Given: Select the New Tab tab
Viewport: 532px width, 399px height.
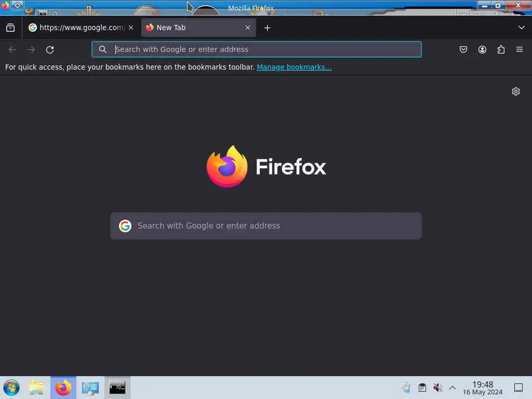Looking at the screenshot, I should coord(198,28).
